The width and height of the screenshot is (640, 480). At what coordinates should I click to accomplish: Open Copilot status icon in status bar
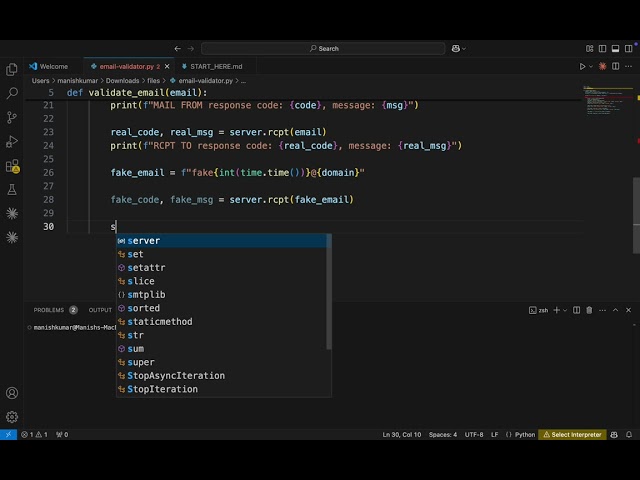[614, 435]
